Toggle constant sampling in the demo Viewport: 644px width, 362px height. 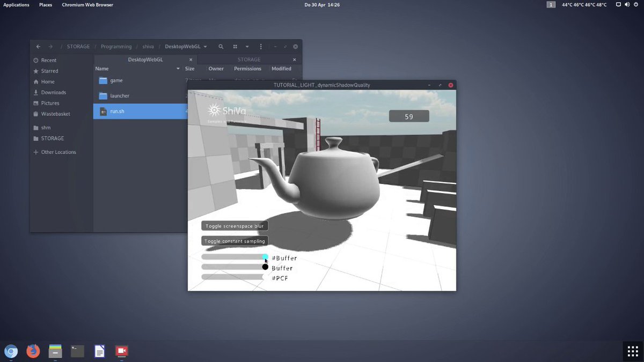point(235,240)
